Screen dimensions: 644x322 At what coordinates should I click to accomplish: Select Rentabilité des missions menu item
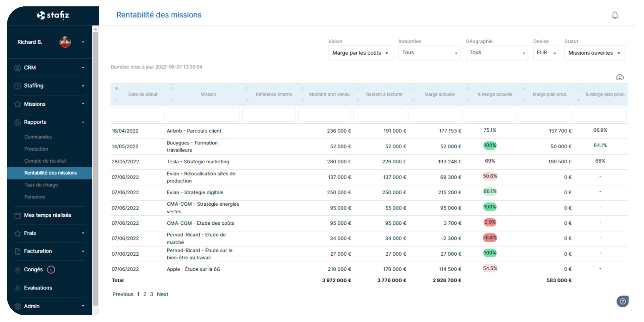point(50,173)
